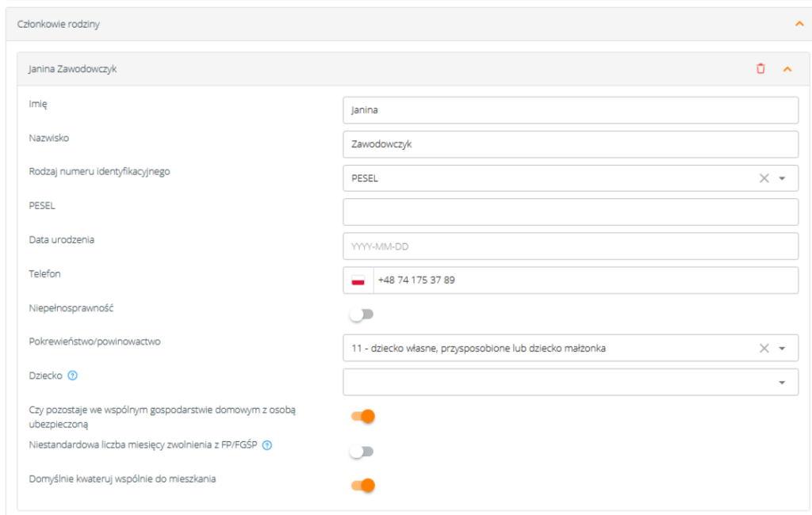Click the Imię input field
The width and height of the screenshot is (812, 515).
point(570,111)
